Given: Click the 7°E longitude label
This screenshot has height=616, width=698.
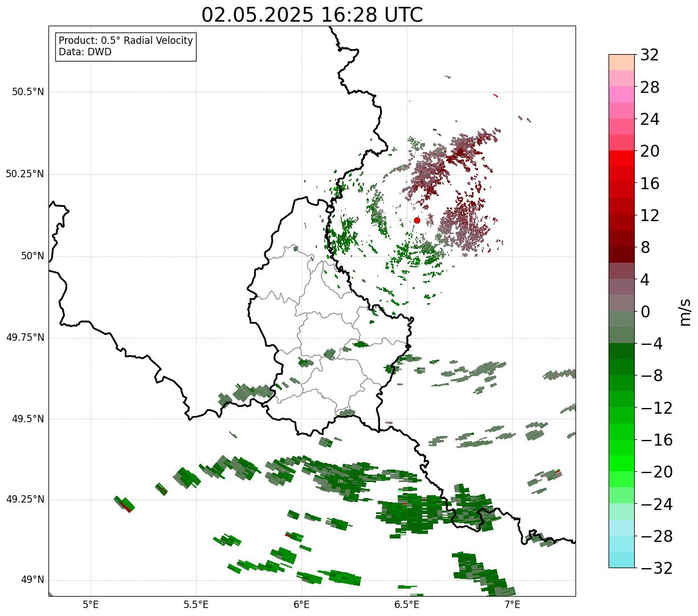Looking at the screenshot, I should coord(512,604).
